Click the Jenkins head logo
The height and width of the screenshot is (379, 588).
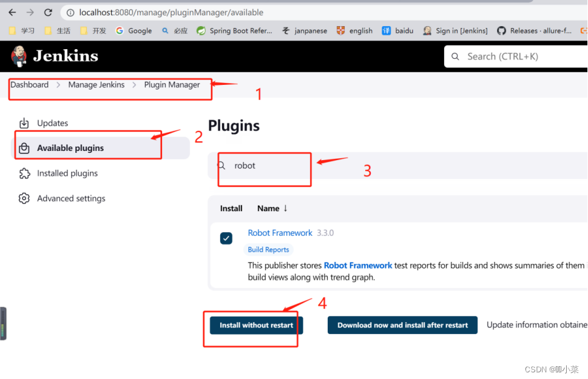point(18,56)
